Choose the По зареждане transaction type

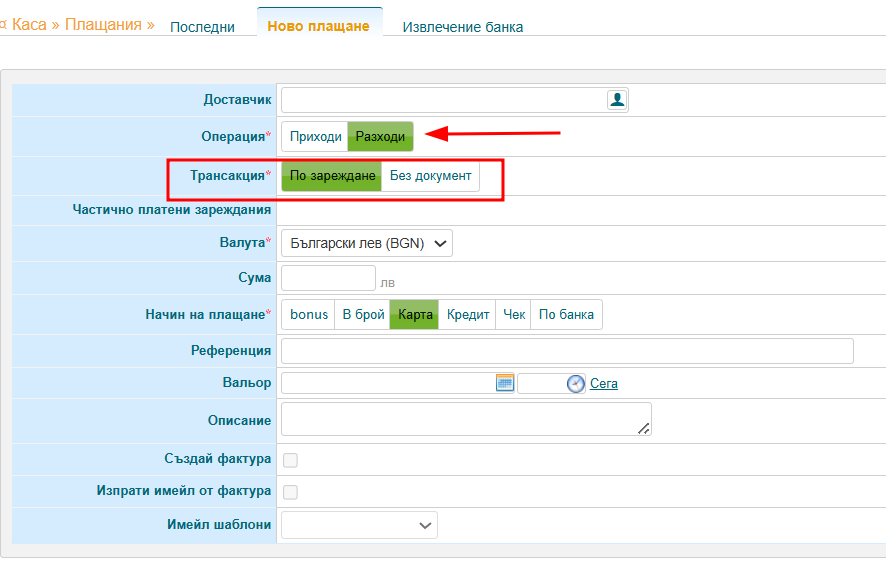point(332,176)
